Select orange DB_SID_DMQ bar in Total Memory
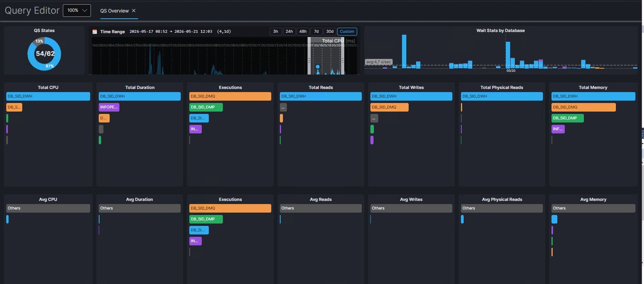The height and width of the screenshot is (284, 644). (584, 107)
